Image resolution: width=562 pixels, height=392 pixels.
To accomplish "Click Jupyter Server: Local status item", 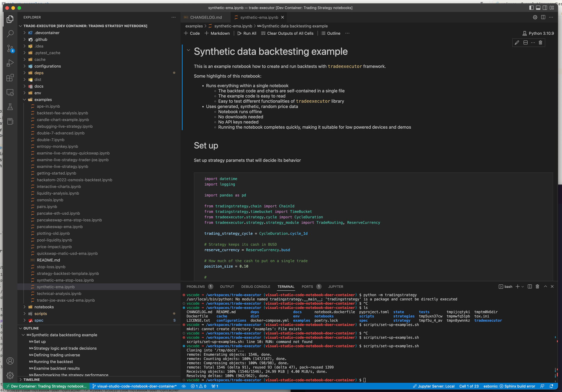I will (x=434, y=386).
